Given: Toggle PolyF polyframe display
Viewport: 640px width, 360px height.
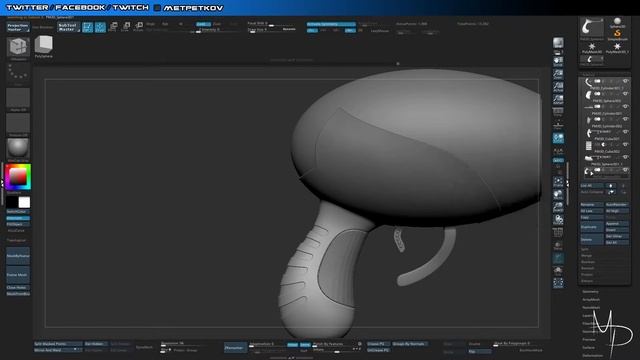Looking at the screenshot, I should click(x=558, y=233).
